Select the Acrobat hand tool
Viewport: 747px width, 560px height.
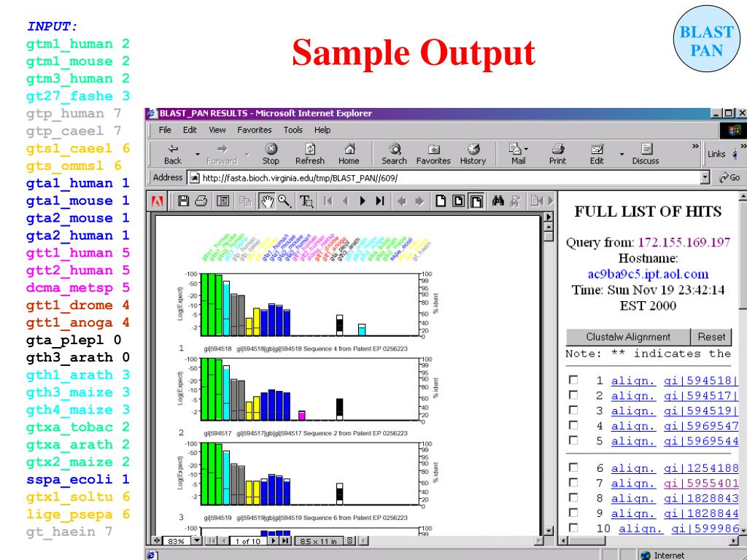pyautogui.click(x=266, y=201)
